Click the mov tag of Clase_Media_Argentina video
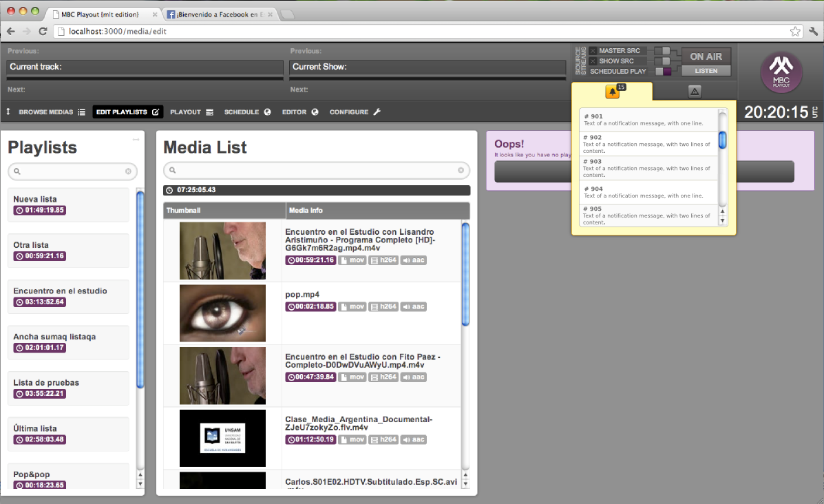Viewport: 824px width, 504px height. point(352,439)
